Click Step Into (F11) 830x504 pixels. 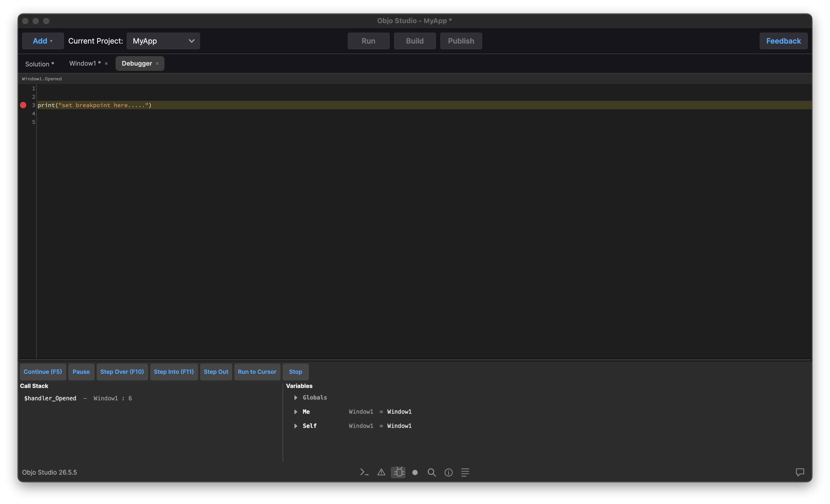[x=174, y=372]
